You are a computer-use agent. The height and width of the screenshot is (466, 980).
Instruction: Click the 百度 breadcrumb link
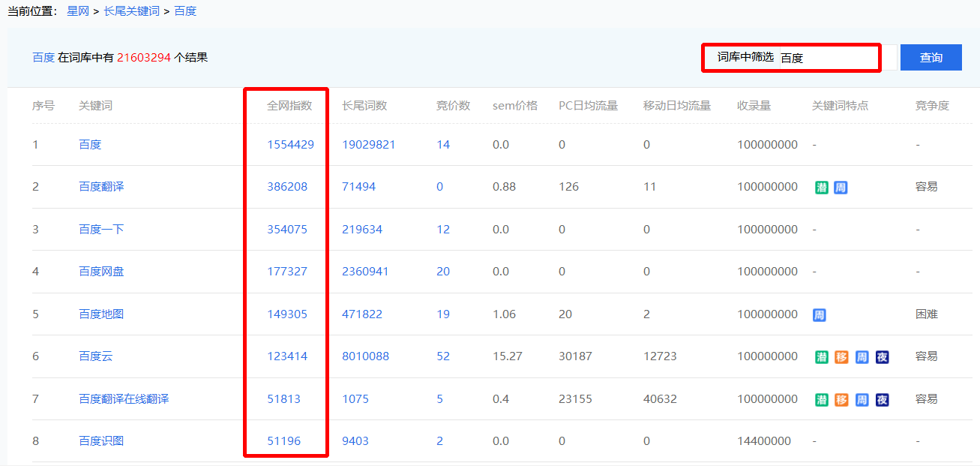coord(186,11)
